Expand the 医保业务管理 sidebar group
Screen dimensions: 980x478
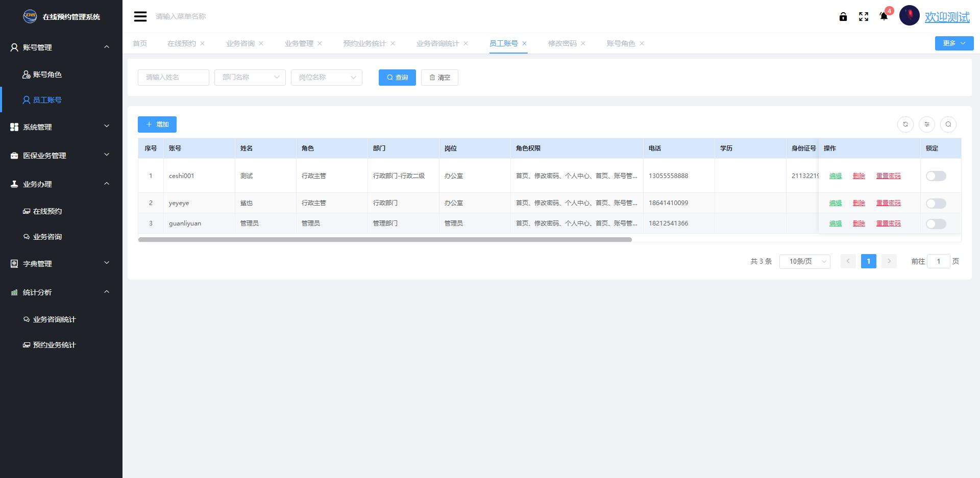coord(61,156)
